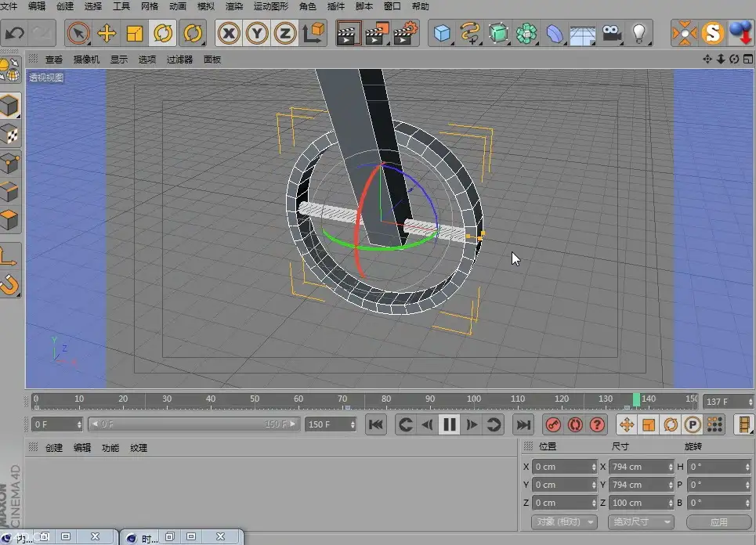Viewport: 756px width, 545px height.
Task: Open the floor environment icon
Action: 582,34
